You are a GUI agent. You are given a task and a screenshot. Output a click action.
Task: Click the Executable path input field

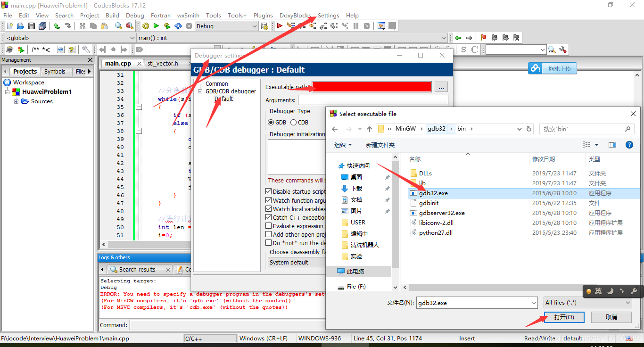(x=372, y=87)
